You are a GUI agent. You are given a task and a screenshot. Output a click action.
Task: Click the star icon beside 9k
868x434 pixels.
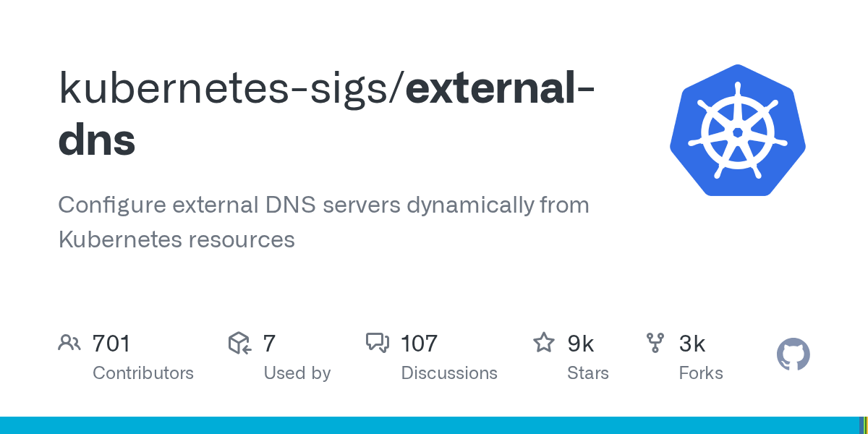(544, 342)
